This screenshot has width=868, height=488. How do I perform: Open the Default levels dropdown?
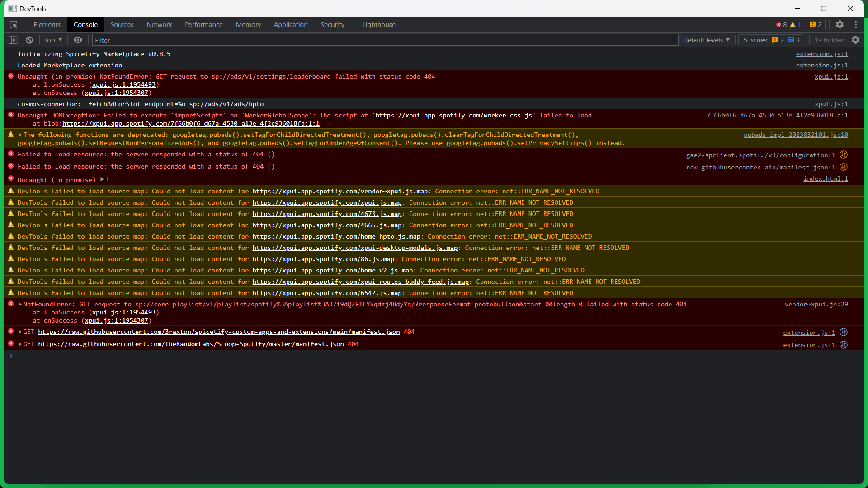[706, 40]
